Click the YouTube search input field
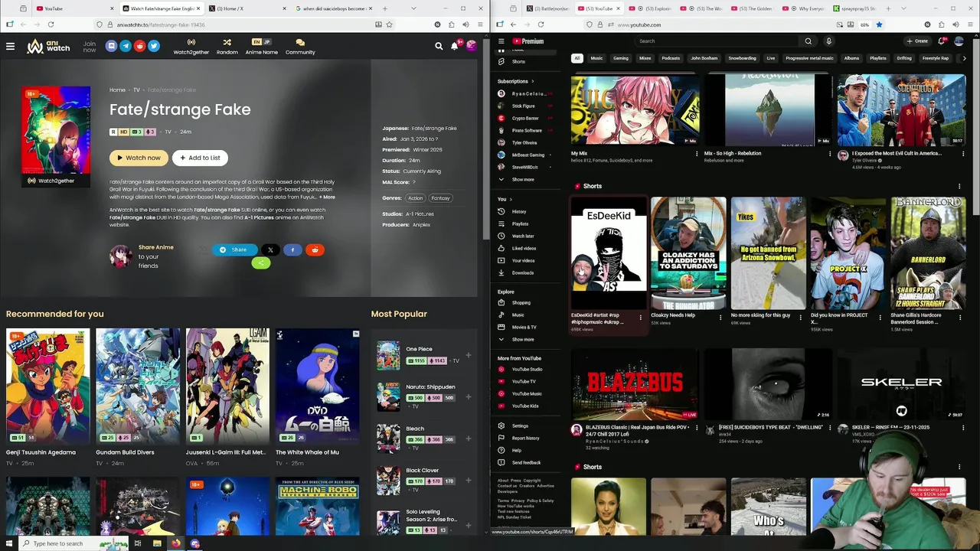The width and height of the screenshot is (980, 551). (716, 41)
